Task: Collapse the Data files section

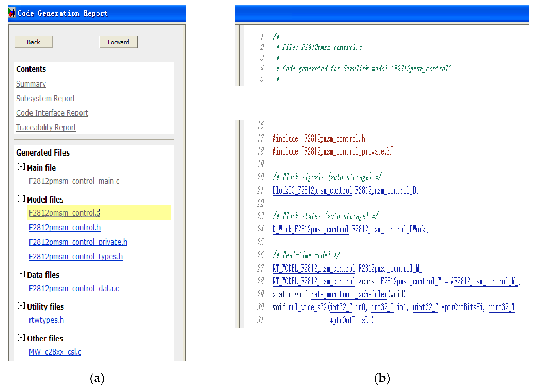Action: (x=21, y=274)
